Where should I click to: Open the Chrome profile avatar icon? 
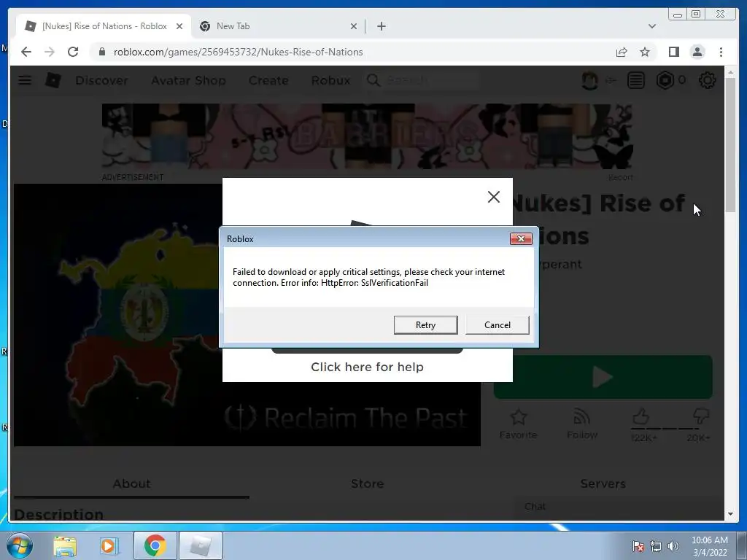(x=697, y=52)
